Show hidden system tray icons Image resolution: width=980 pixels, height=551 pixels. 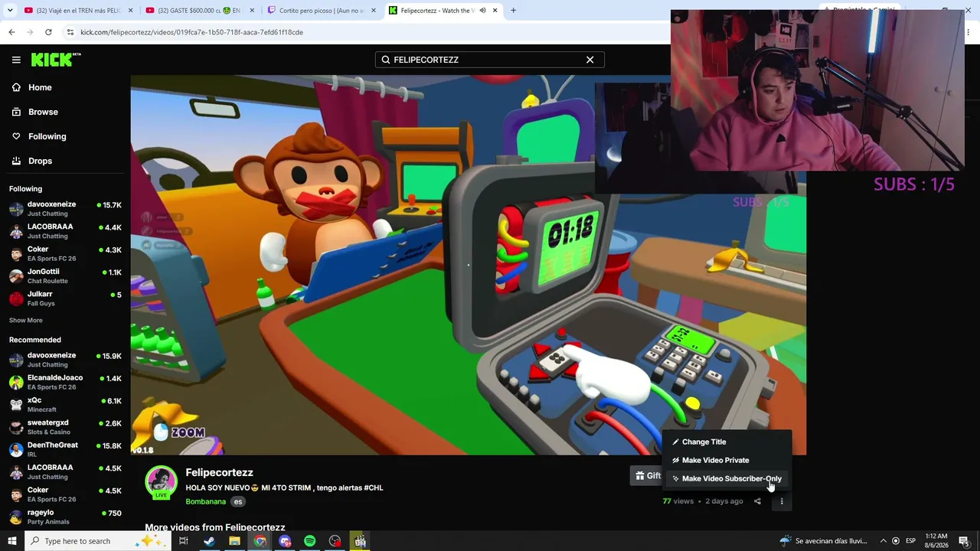coord(883,541)
